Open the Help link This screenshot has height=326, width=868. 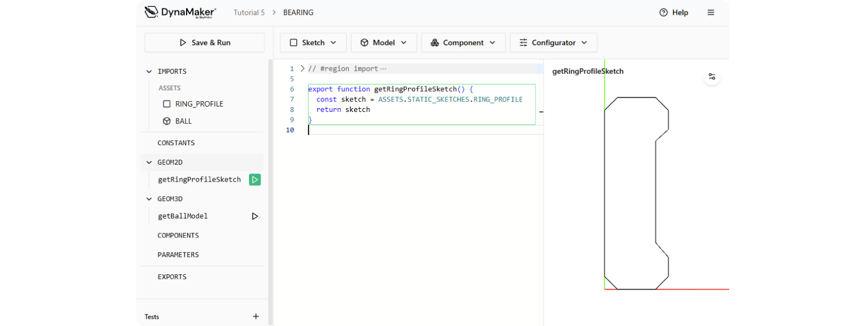(x=674, y=12)
